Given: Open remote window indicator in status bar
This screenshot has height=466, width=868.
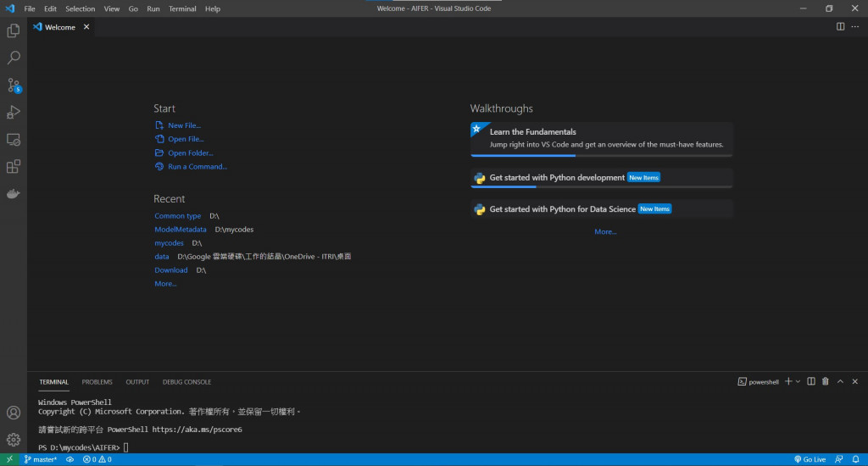Looking at the screenshot, I should pos(9,459).
